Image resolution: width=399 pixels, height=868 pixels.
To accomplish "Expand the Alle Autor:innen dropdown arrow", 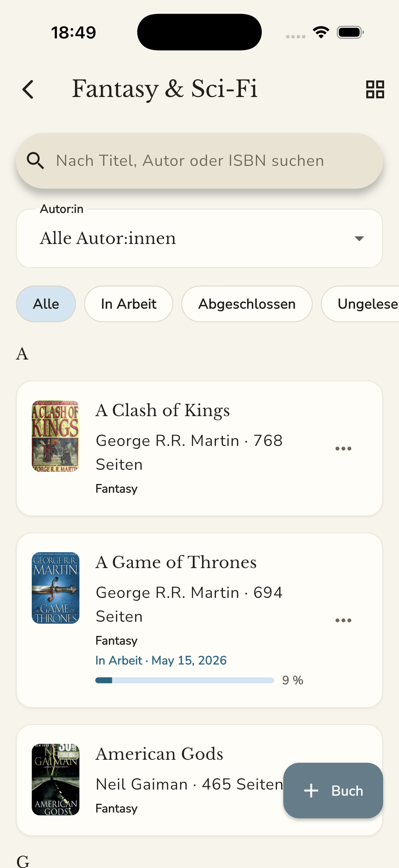I will point(359,239).
